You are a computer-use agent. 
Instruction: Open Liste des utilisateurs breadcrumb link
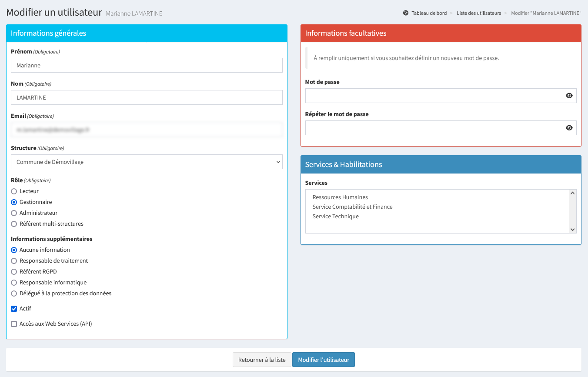click(x=479, y=13)
